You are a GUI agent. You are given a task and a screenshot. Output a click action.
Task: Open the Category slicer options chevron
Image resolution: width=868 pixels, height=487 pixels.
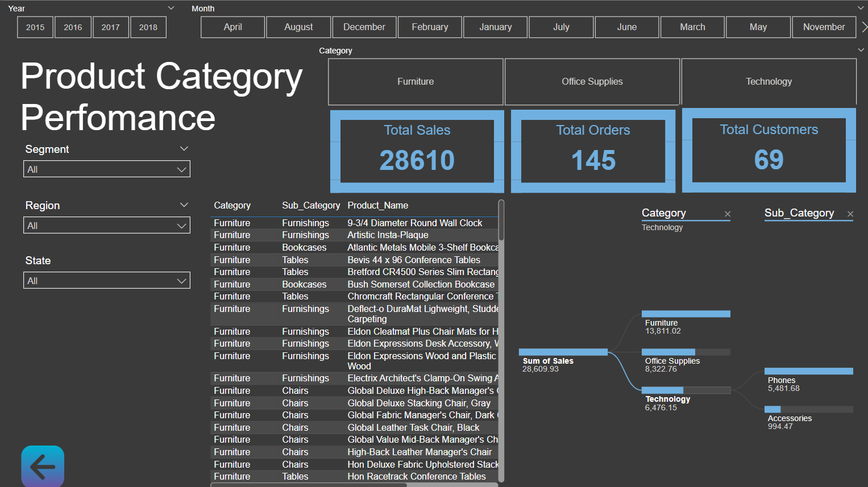[861, 50]
